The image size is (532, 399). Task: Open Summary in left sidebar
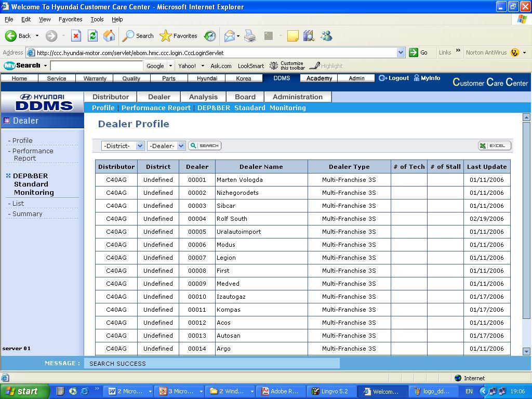27,214
